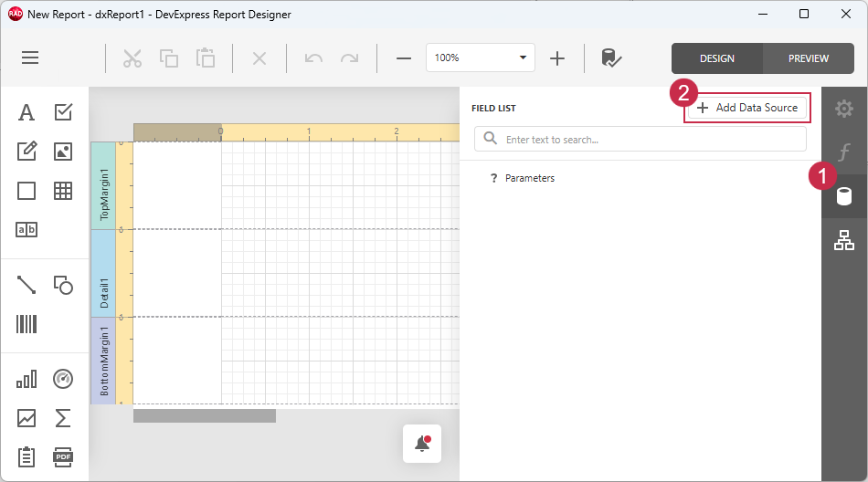
Task: Select the Barcode control tool
Action: click(x=26, y=324)
